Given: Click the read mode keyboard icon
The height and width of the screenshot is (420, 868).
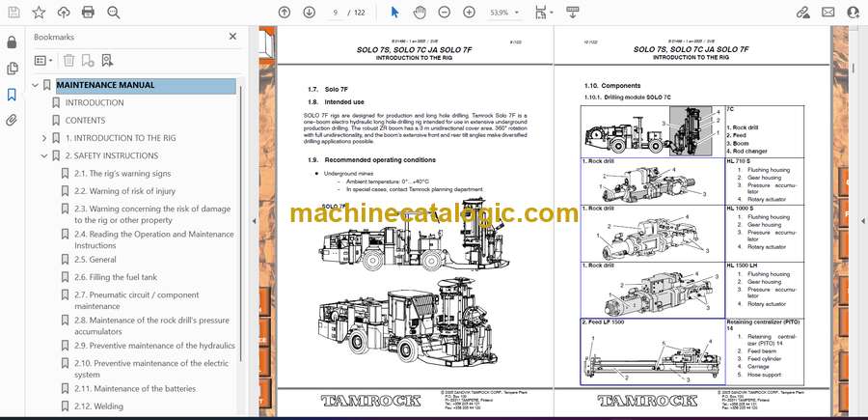Looking at the screenshot, I should point(573,13).
